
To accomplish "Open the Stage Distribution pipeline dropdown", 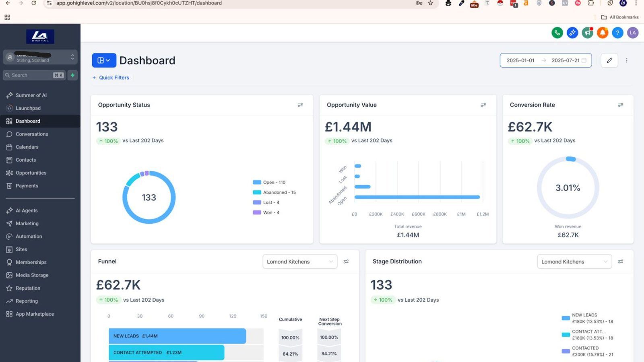I will (574, 261).
